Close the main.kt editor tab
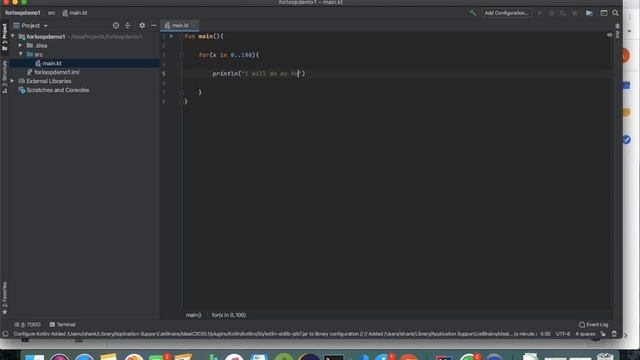 [x=194, y=25]
